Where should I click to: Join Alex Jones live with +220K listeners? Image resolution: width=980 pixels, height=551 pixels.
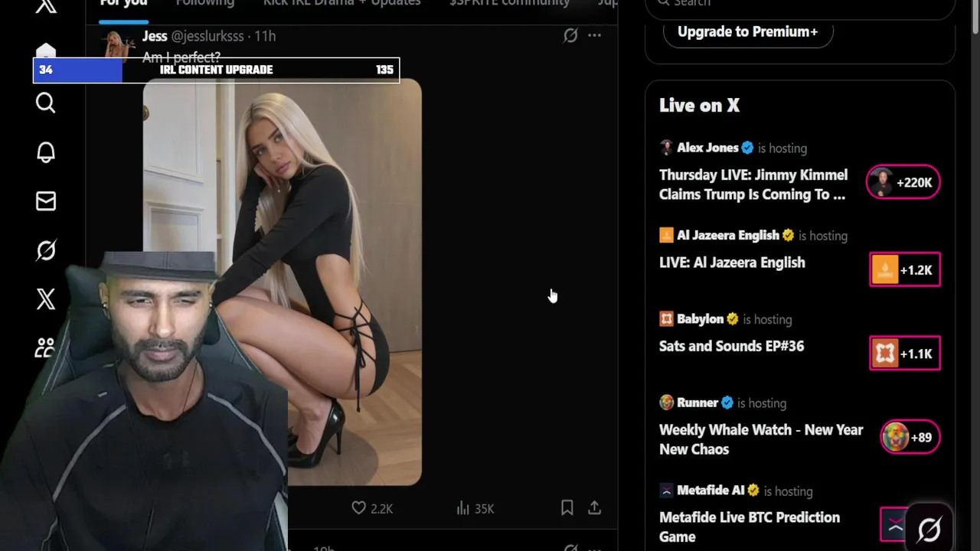tap(903, 182)
